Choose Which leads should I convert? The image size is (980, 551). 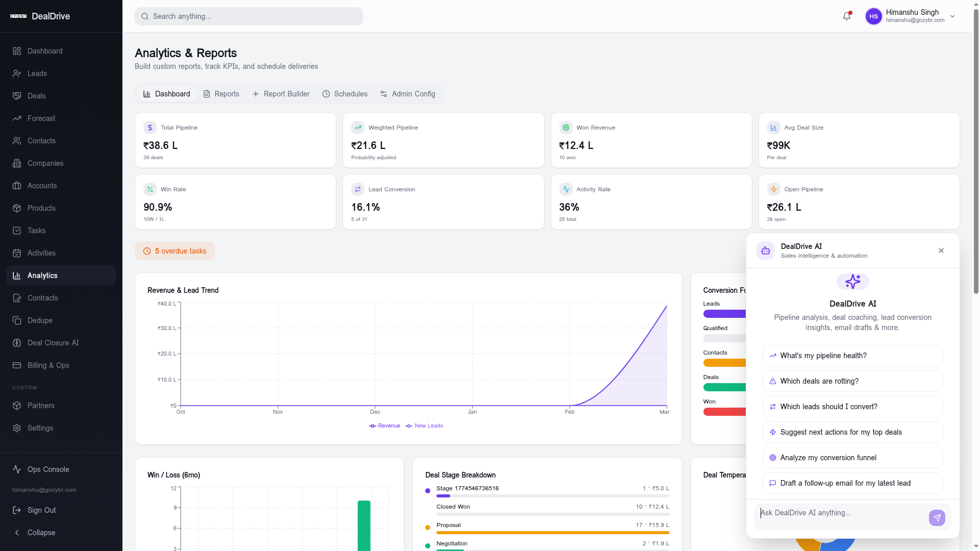tap(852, 407)
